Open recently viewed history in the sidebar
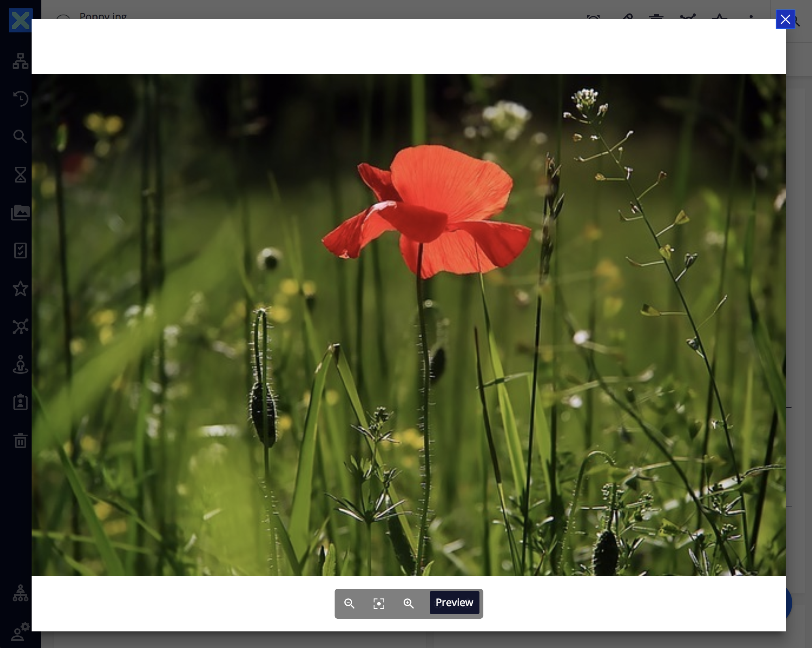Image resolution: width=812 pixels, height=648 pixels. pyautogui.click(x=21, y=98)
